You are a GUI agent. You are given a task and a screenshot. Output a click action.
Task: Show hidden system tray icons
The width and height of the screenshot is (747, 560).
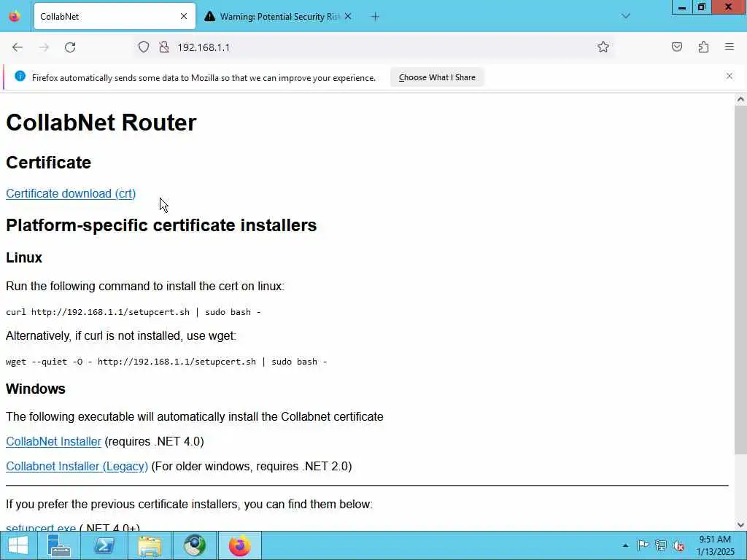pos(625,545)
